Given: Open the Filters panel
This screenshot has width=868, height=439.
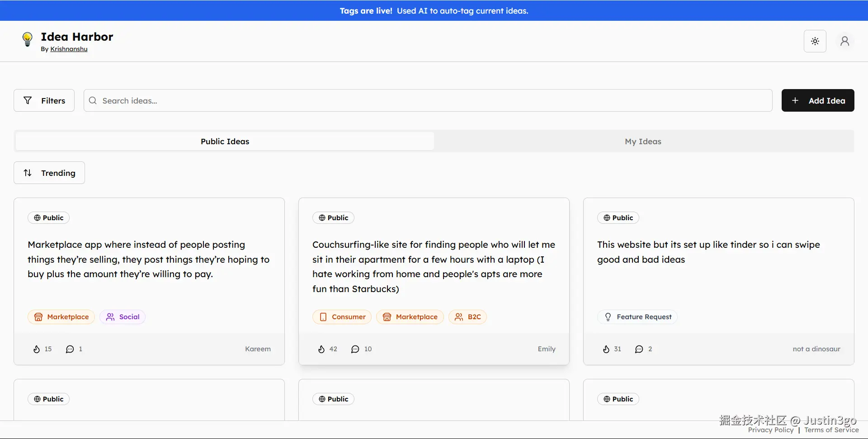Looking at the screenshot, I should [44, 100].
